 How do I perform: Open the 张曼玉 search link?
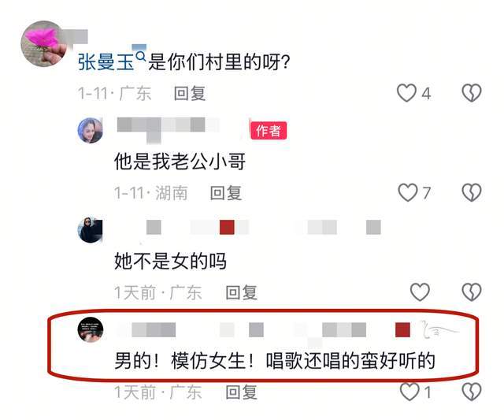click(x=106, y=62)
